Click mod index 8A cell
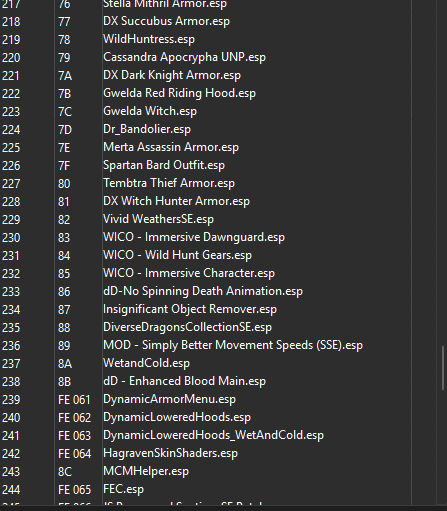The image size is (447, 511). (65, 363)
